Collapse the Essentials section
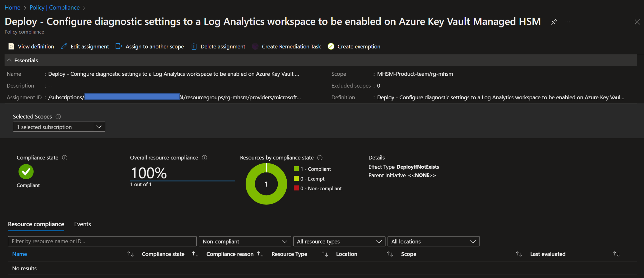The height and width of the screenshot is (278, 644). (x=9, y=60)
